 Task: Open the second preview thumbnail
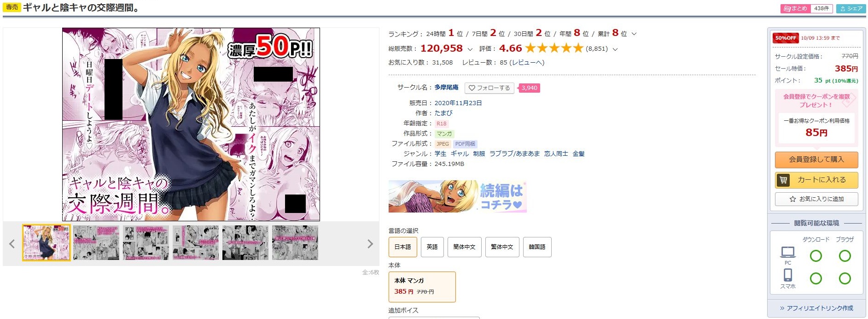pyautogui.click(x=96, y=243)
